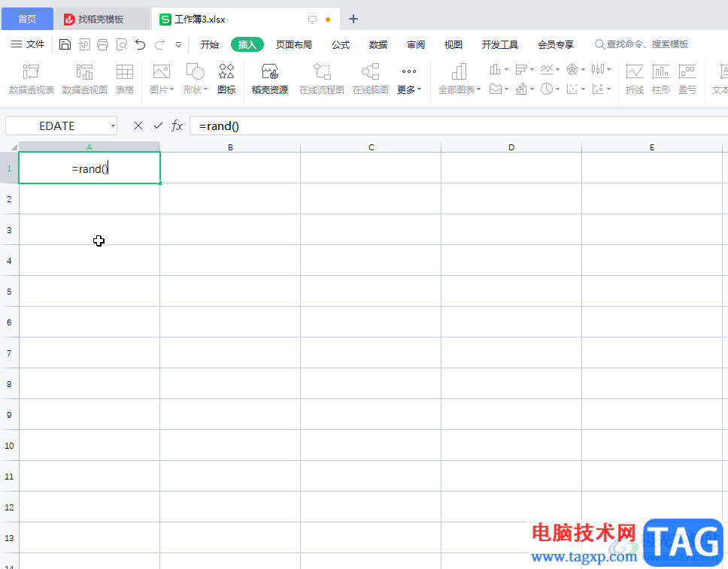Viewport: 728px width, 569px height.
Task: Click the Save icon in quick toolbar
Action: click(65, 44)
